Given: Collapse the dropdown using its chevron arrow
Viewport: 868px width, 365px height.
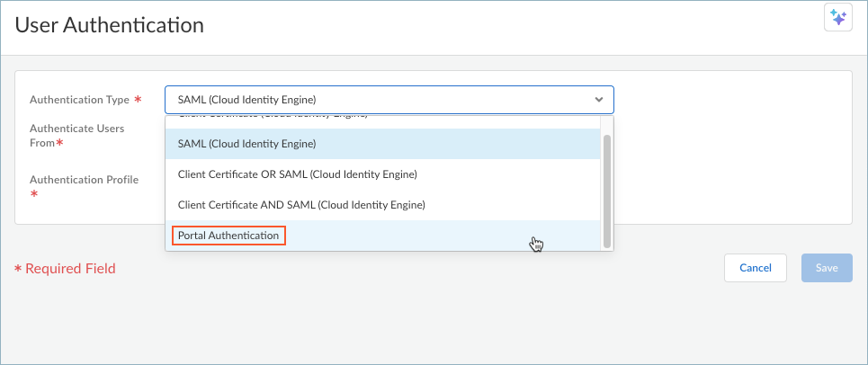Looking at the screenshot, I should pyautogui.click(x=599, y=99).
